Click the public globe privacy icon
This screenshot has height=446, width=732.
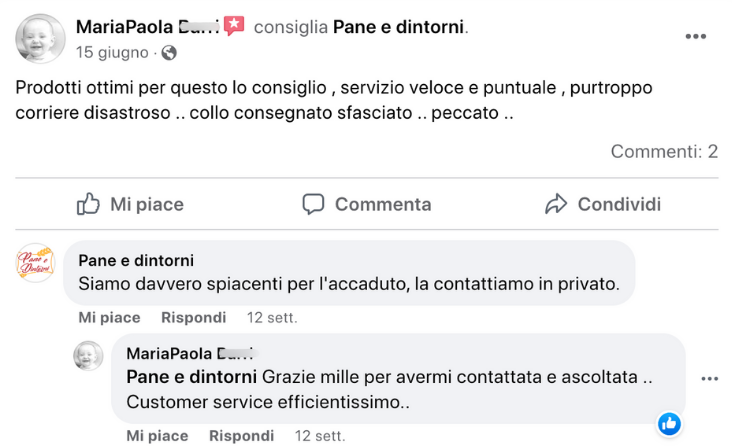[169, 52]
